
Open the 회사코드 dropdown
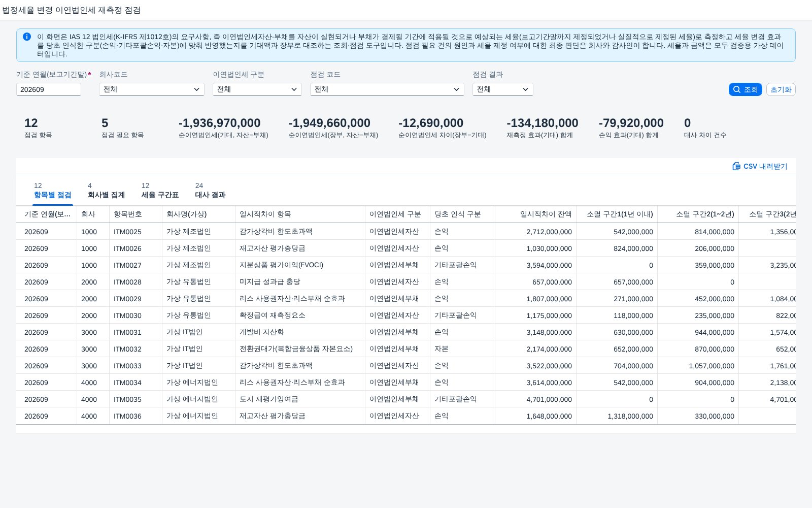tap(152, 89)
